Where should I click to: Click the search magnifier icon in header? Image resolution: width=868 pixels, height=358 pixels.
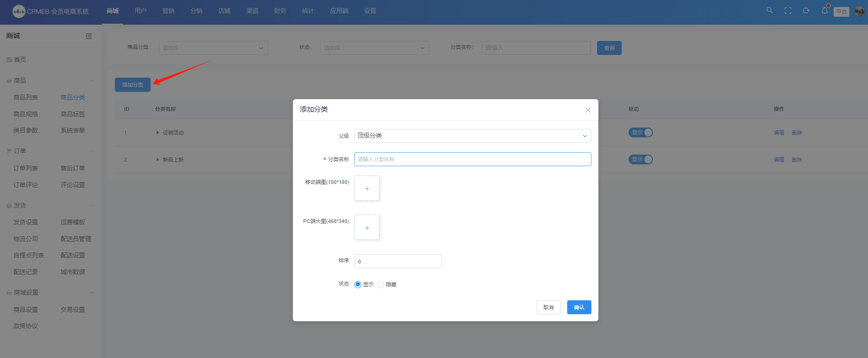click(769, 10)
